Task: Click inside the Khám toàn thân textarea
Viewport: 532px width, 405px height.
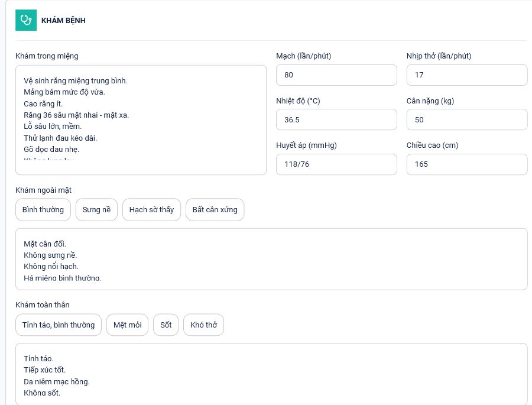Action: (271, 374)
